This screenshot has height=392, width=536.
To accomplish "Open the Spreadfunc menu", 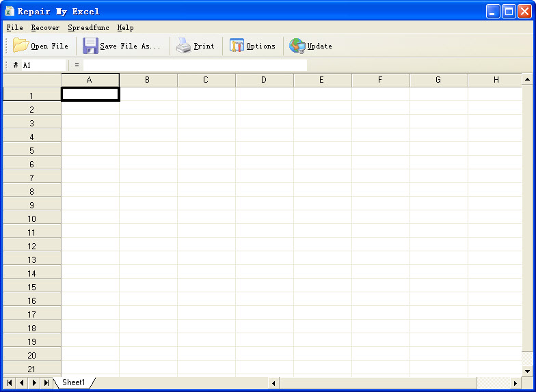I will (89, 27).
